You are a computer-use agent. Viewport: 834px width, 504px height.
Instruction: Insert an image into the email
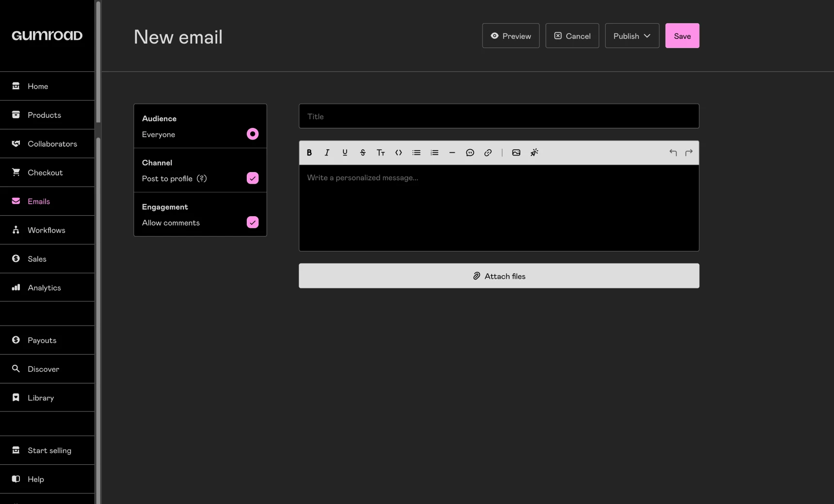pos(516,153)
